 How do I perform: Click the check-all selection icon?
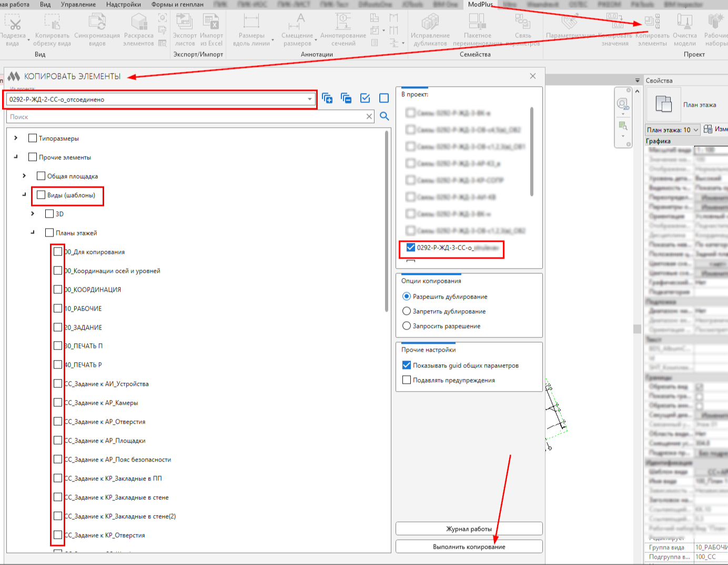pos(365,98)
